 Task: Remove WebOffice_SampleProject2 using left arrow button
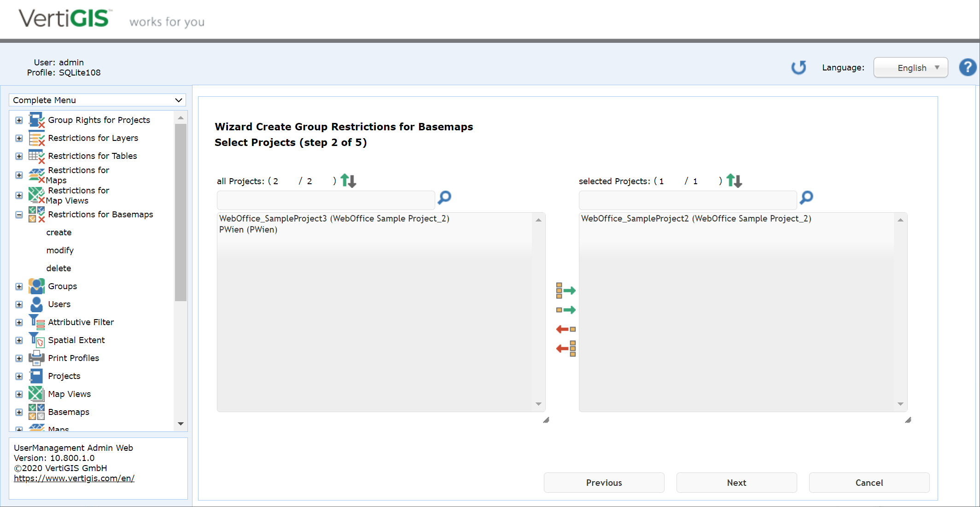(x=566, y=329)
